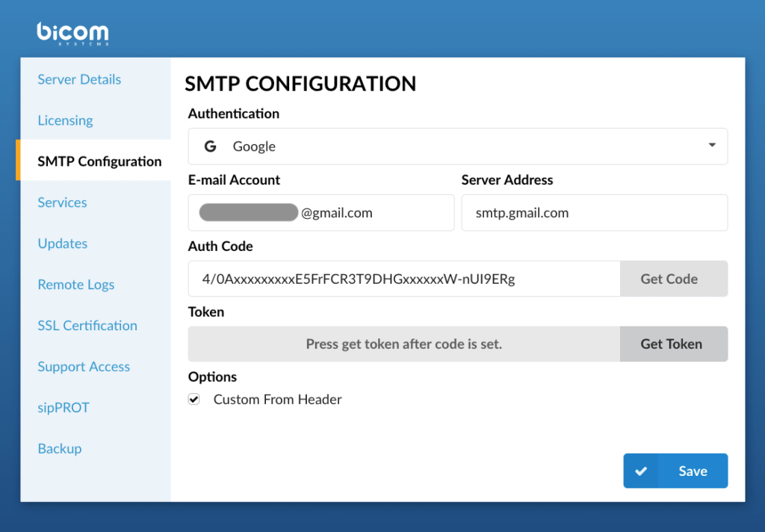Click the Get Token button
Screen dimensions: 765x532
click(674, 344)
